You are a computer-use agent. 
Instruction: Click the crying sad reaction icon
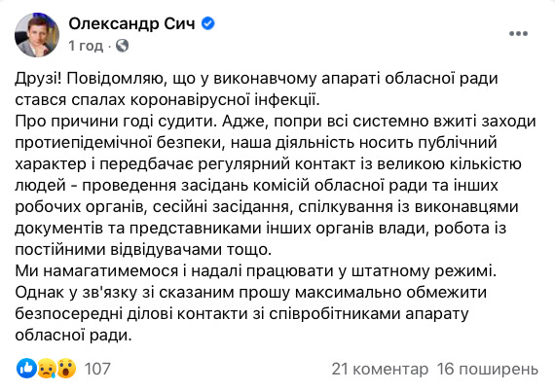pos(47,369)
